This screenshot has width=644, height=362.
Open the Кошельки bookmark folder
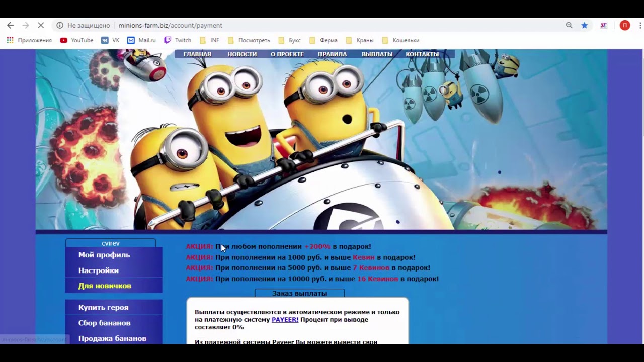[x=400, y=40]
